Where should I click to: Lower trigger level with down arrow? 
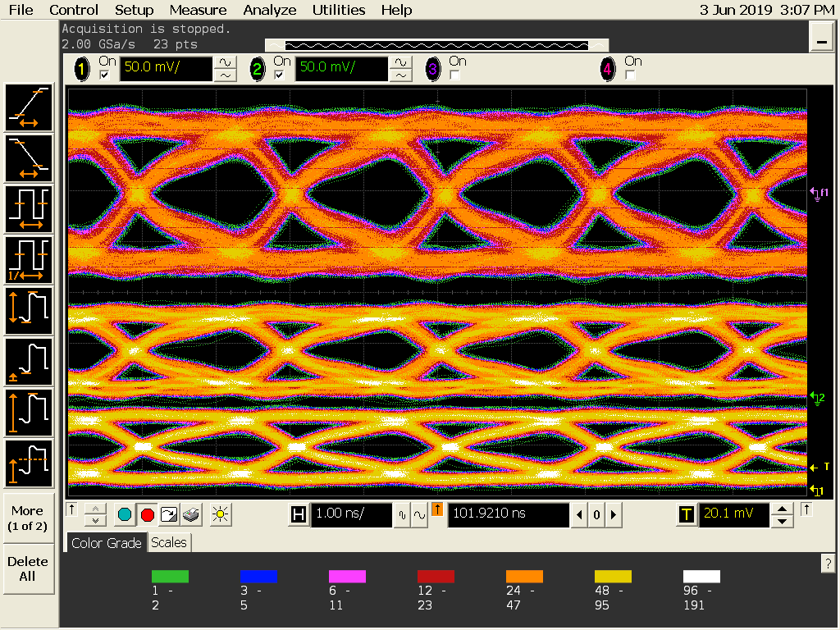[x=782, y=521]
